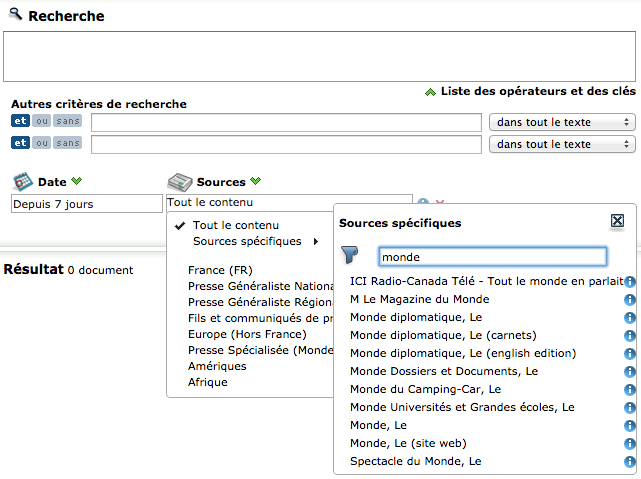Image resolution: width=641 pixels, height=479 pixels.
Task: Click the calendar icon next to Date
Action: [x=22, y=181]
